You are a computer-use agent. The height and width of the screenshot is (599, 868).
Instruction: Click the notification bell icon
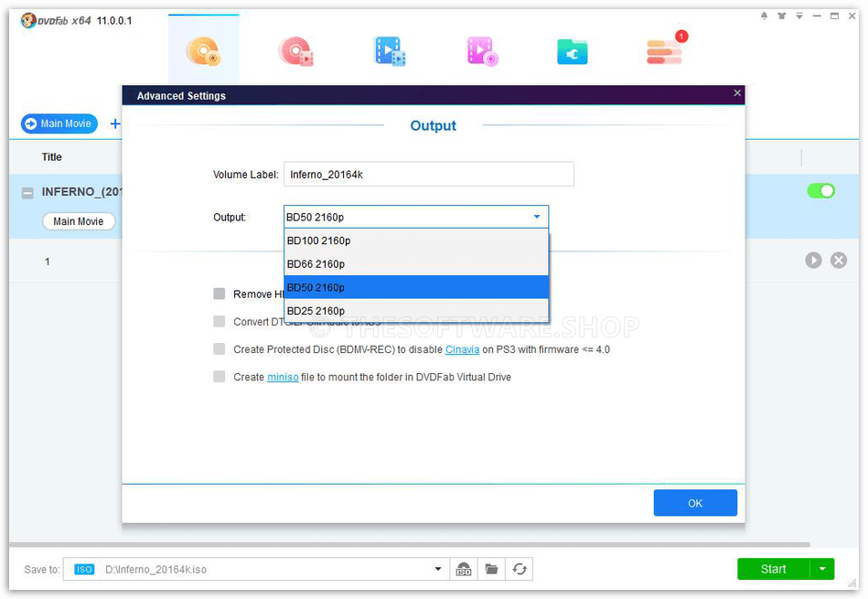[x=764, y=16]
